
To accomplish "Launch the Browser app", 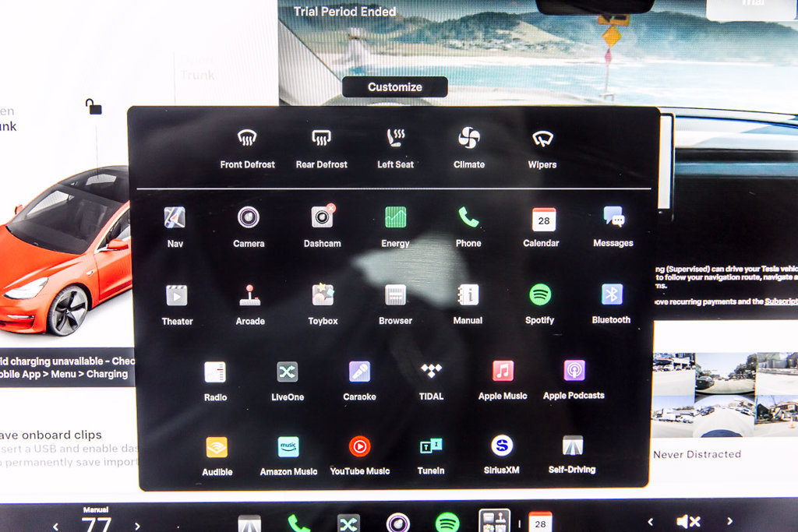I will click(395, 295).
